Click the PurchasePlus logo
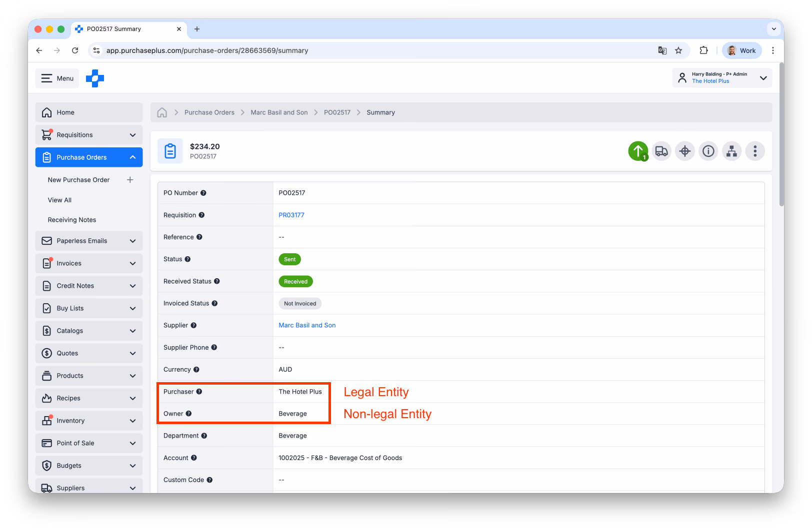The height and width of the screenshot is (530, 812). (95, 78)
